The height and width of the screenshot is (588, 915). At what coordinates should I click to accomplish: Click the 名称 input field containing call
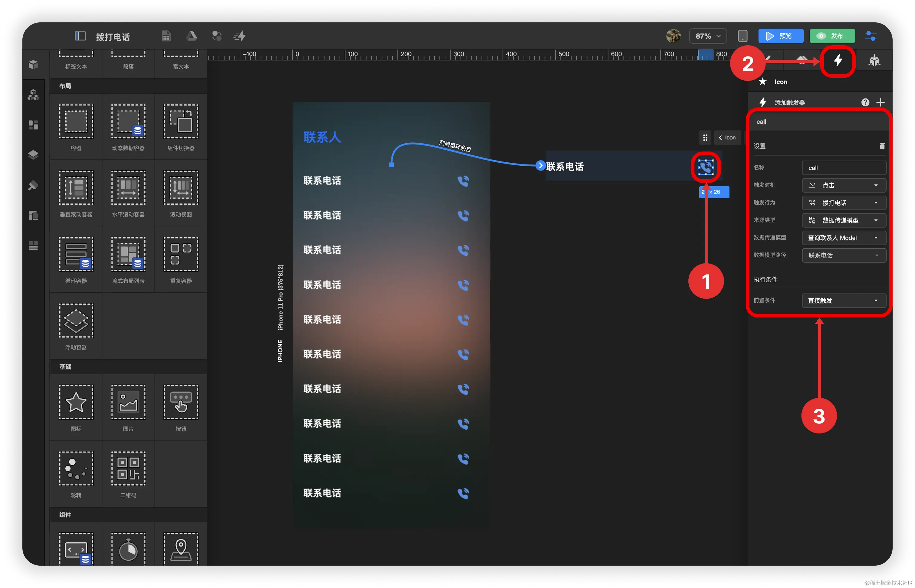[844, 168]
